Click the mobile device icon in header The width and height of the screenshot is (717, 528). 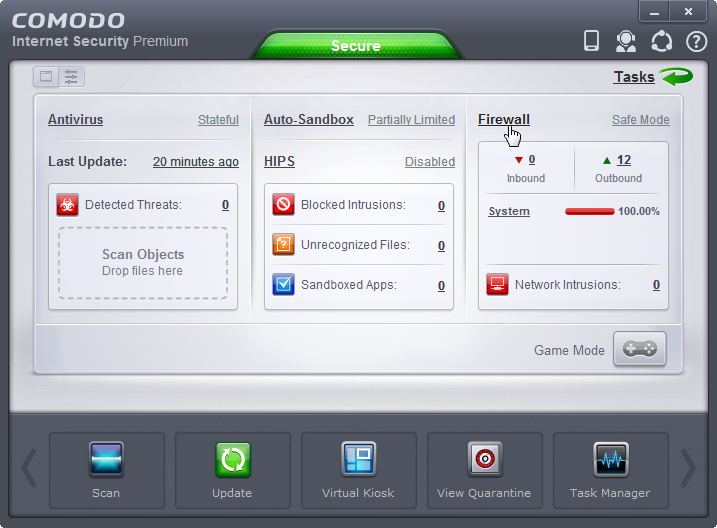[x=591, y=41]
